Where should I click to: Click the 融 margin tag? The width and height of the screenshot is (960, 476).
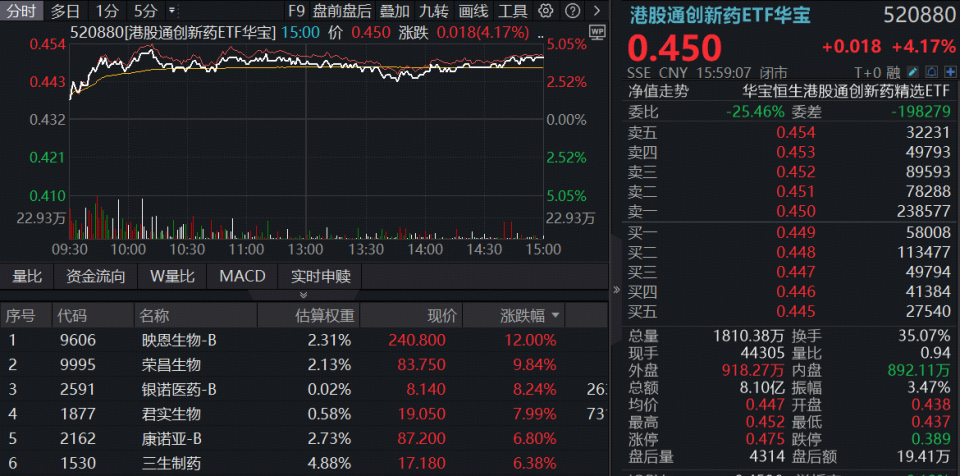click(x=893, y=72)
